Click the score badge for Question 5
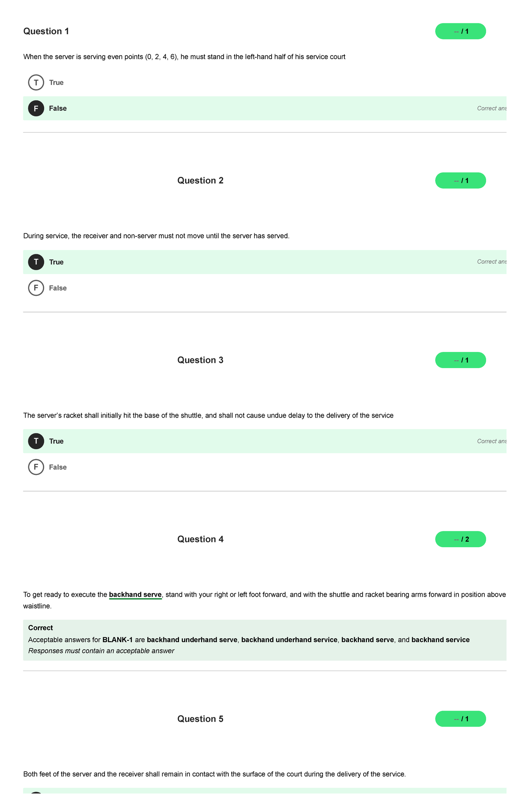This screenshot has width=525, height=812. 460,719
